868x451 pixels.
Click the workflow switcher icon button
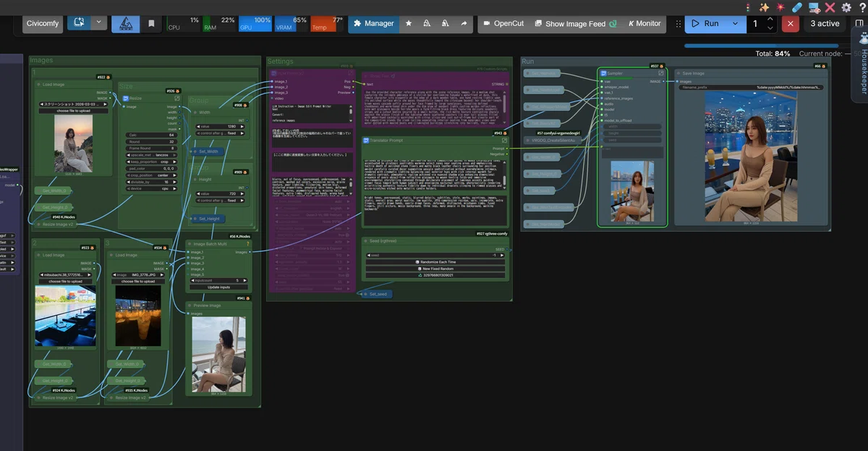coord(78,22)
